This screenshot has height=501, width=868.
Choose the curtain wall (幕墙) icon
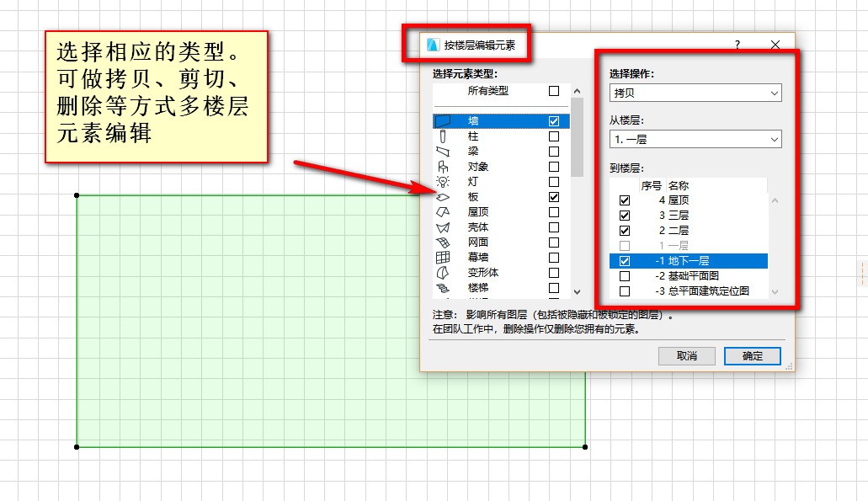pyautogui.click(x=443, y=258)
